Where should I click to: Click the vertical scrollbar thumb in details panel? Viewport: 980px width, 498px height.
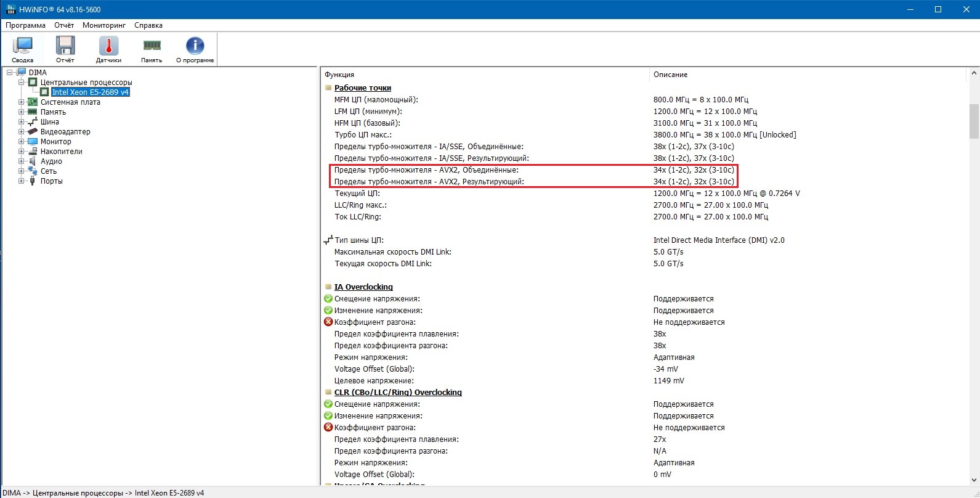click(974, 121)
